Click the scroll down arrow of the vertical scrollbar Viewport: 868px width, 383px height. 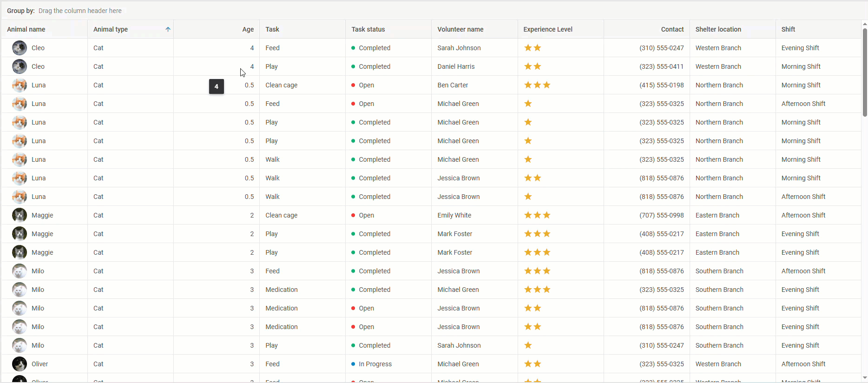point(864,378)
